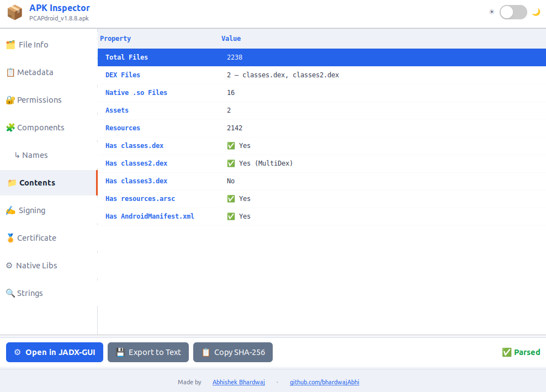Go to the Signing tab

pos(49,210)
